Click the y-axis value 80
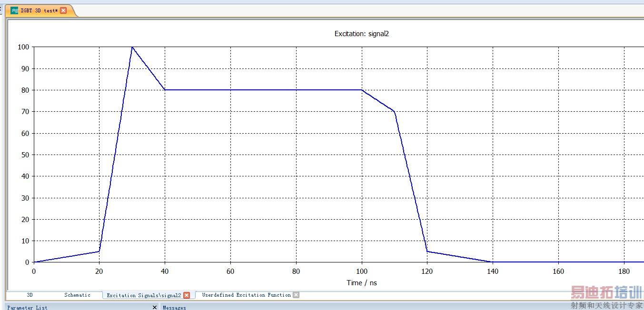 pos(25,90)
